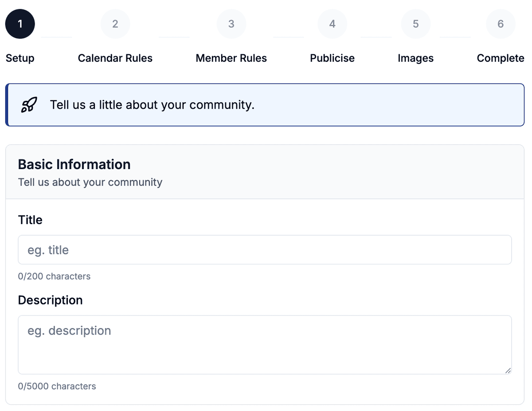Click the 'Tell us a little about your community.' banner text
The image size is (532, 411).
point(152,105)
